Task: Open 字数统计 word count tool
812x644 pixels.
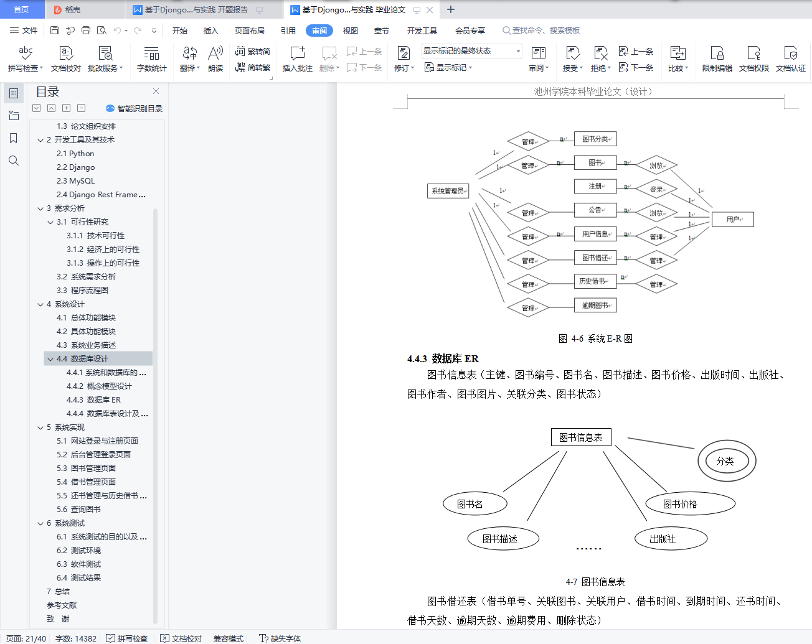Action: pyautogui.click(x=152, y=59)
